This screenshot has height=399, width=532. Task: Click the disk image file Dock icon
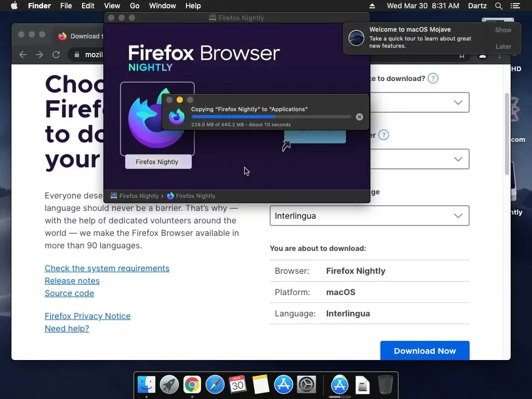[362, 385]
